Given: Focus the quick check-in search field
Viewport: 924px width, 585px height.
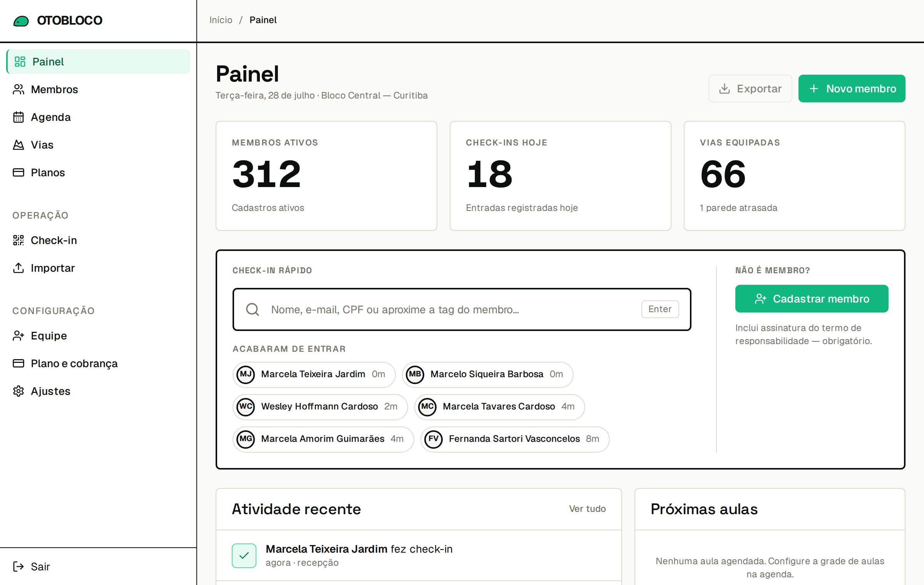Looking at the screenshot, I should point(462,309).
